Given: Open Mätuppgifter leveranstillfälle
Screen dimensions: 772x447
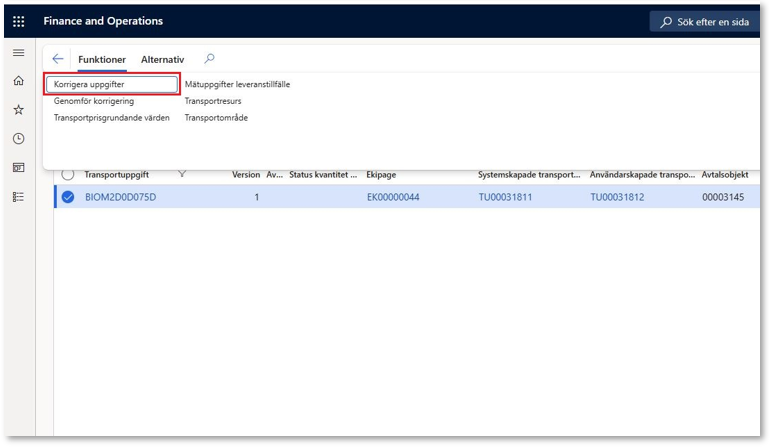Looking at the screenshot, I should click(x=237, y=85).
